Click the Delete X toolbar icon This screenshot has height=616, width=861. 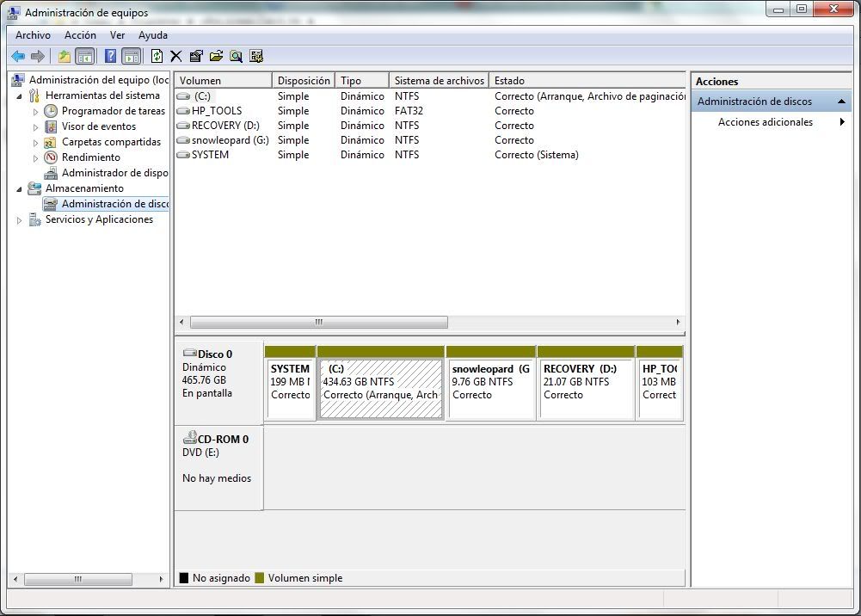point(175,56)
